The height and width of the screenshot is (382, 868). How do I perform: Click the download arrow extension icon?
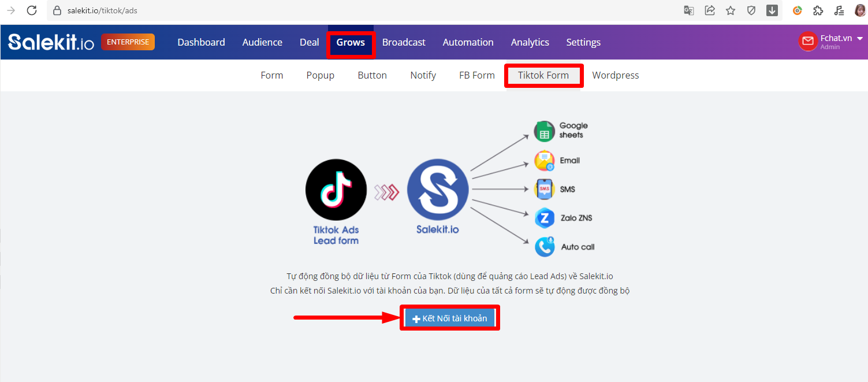point(772,10)
